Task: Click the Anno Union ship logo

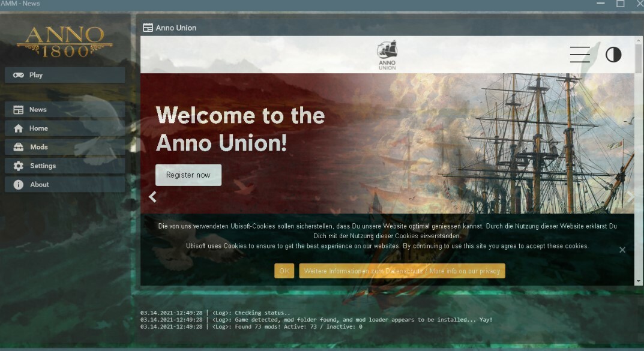Action: [387, 55]
